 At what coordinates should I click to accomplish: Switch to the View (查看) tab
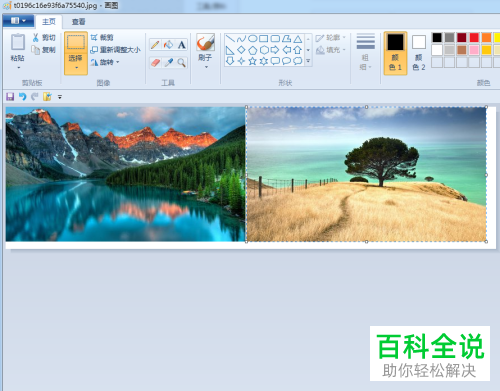tap(79, 22)
